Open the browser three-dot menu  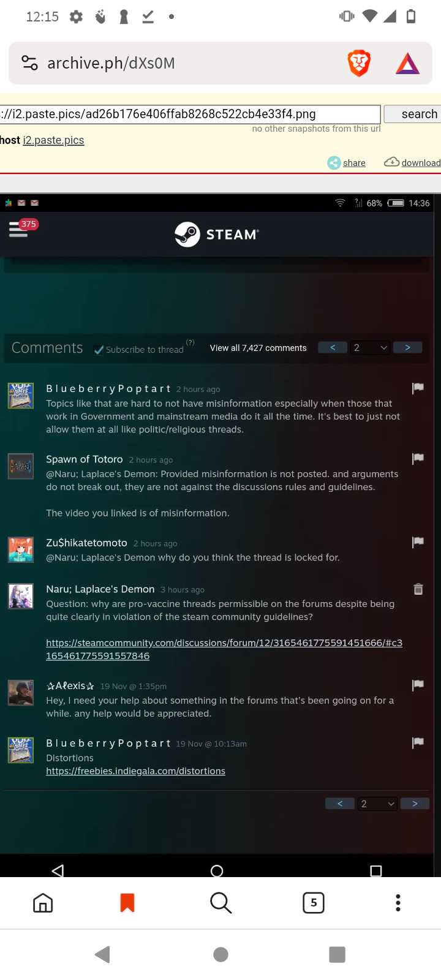[398, 902]
